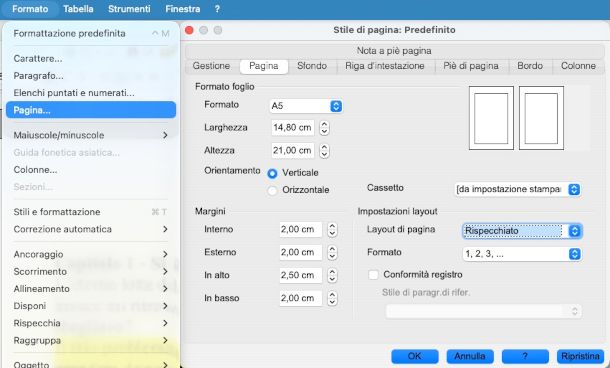Image resolution: width=610 pixels, height=368 pixels.
Task: Confirm dialog with OK button
Action: click(x=415, y=356)
